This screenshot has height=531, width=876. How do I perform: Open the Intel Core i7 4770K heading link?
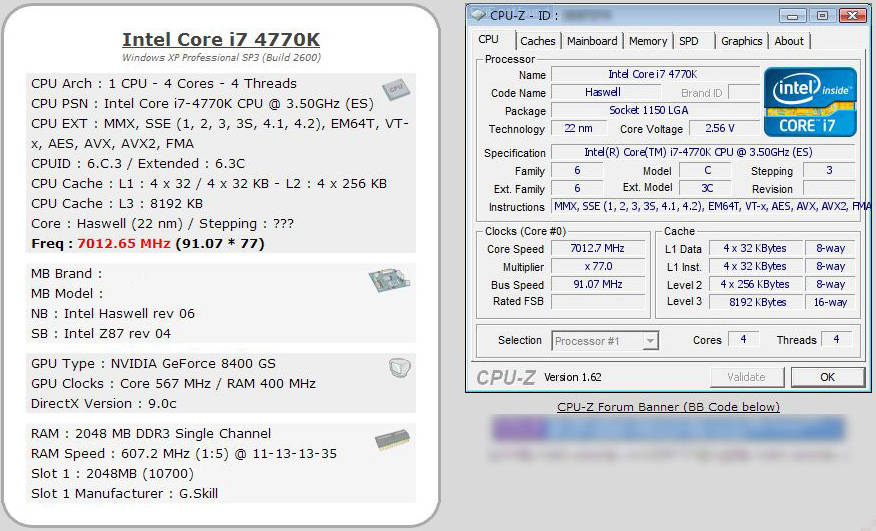coord(221,39)
